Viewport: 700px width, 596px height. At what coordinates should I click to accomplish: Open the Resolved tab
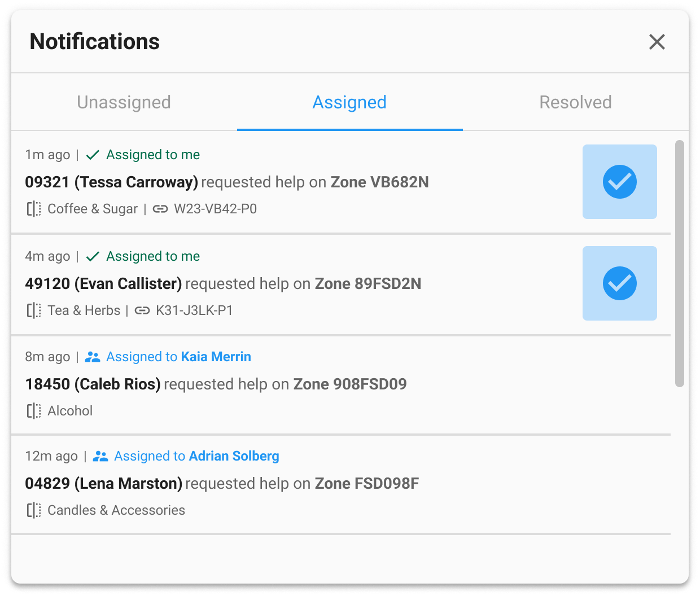pyautogui.click(x=575, y=102)
